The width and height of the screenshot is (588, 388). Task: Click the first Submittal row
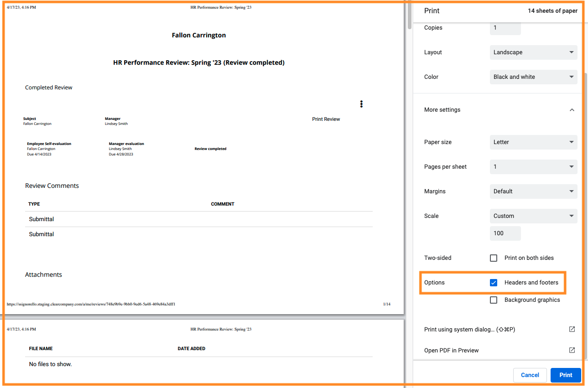tap(199, 219)
